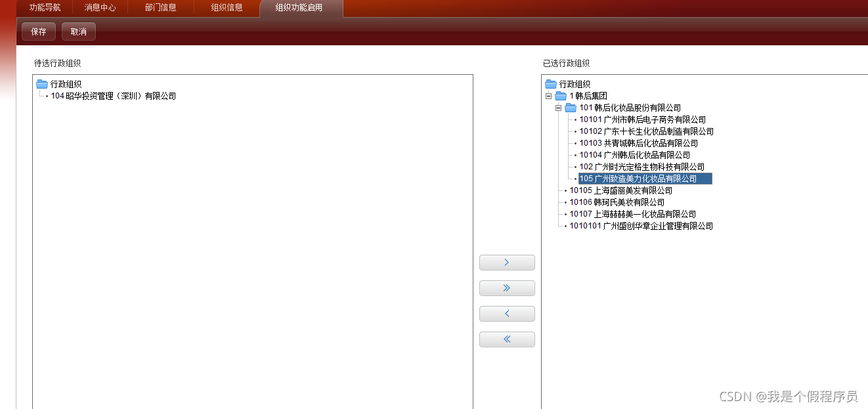
Task: Click the 待选行政组织 label
Action: [58, 64]
